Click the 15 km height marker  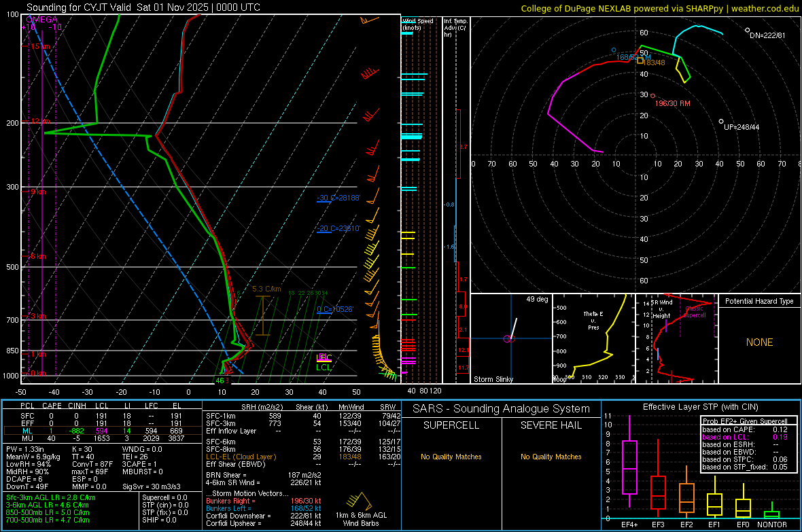tap(40, 46)
